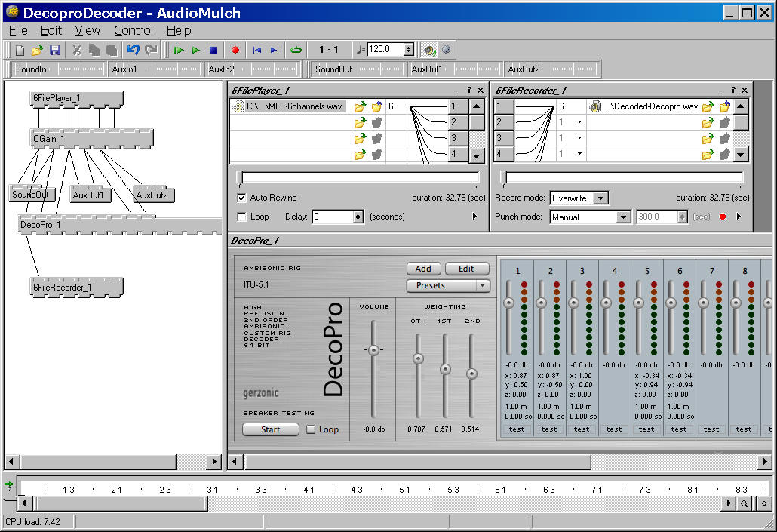
Task: Open the Edit menu
Action: (x=51, y=31)
